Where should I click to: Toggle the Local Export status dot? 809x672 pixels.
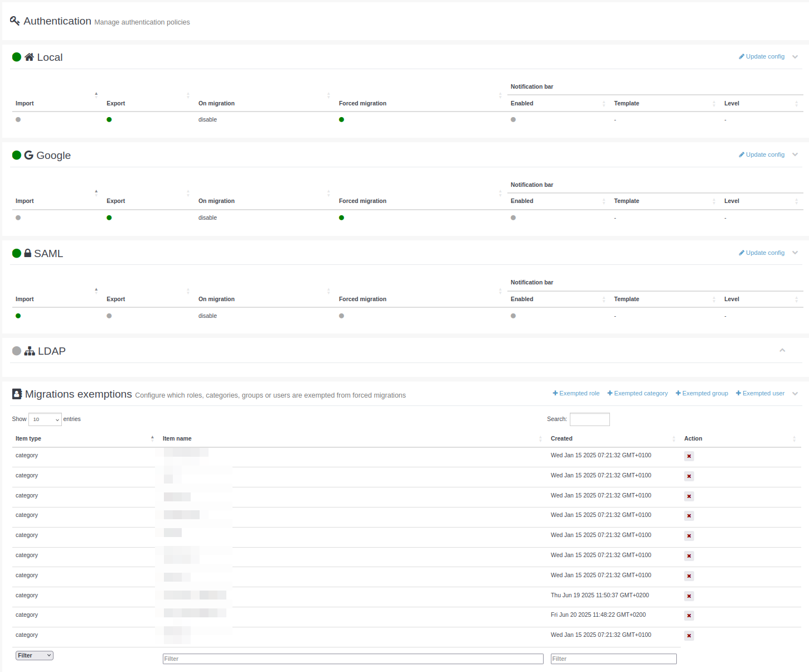click(109, 119)
